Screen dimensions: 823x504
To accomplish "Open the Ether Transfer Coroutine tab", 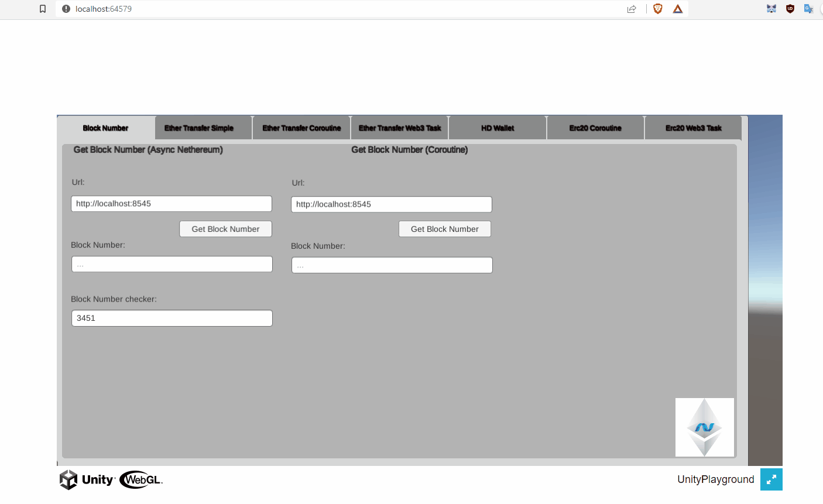I will coord(301,128).
